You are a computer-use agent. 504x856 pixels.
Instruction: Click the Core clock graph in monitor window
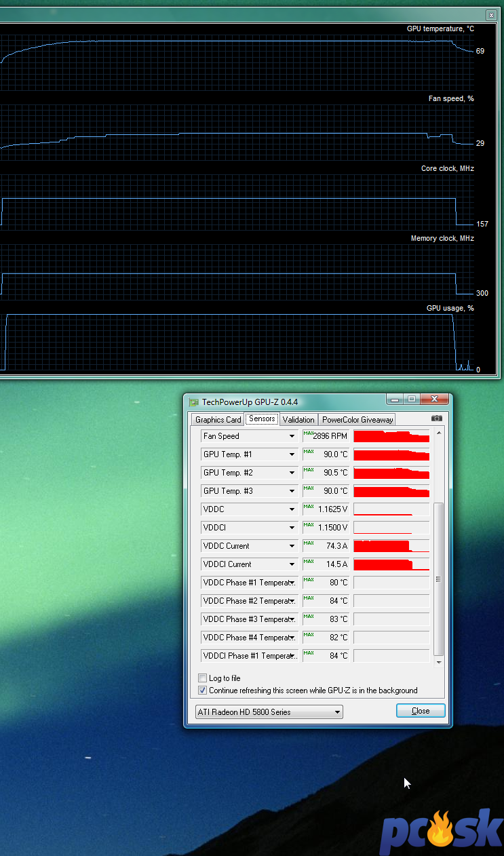[x=237, y=201]
